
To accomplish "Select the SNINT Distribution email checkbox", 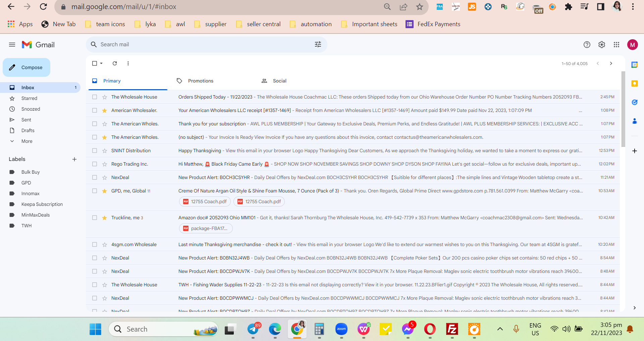I will pos(95,151).
